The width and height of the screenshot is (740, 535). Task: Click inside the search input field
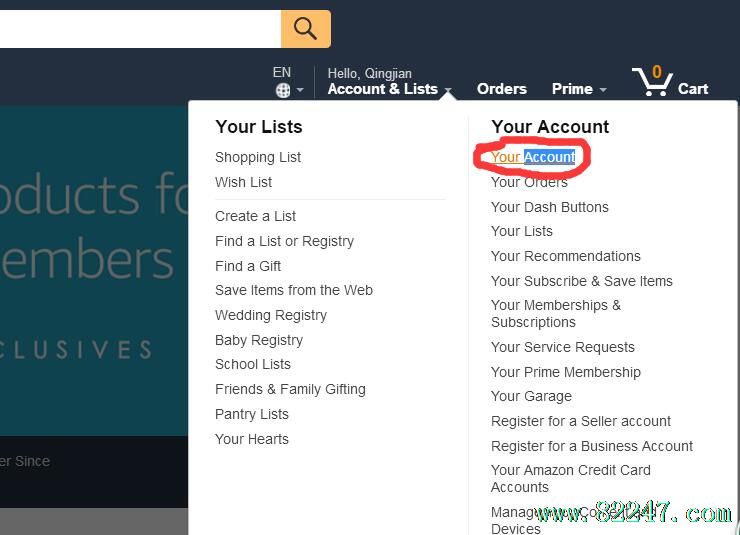[x=140, y=29]
